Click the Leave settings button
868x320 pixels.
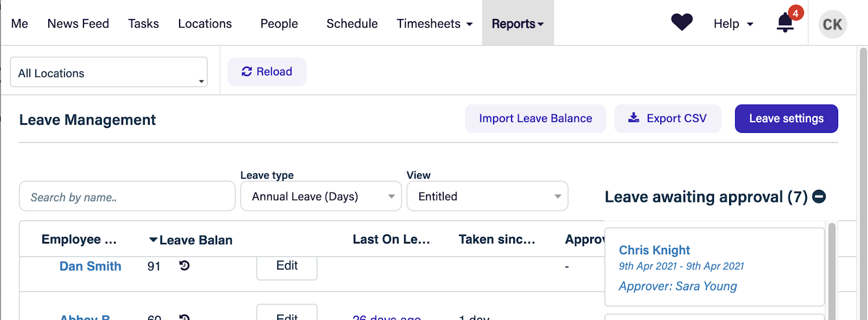(786, 118)
